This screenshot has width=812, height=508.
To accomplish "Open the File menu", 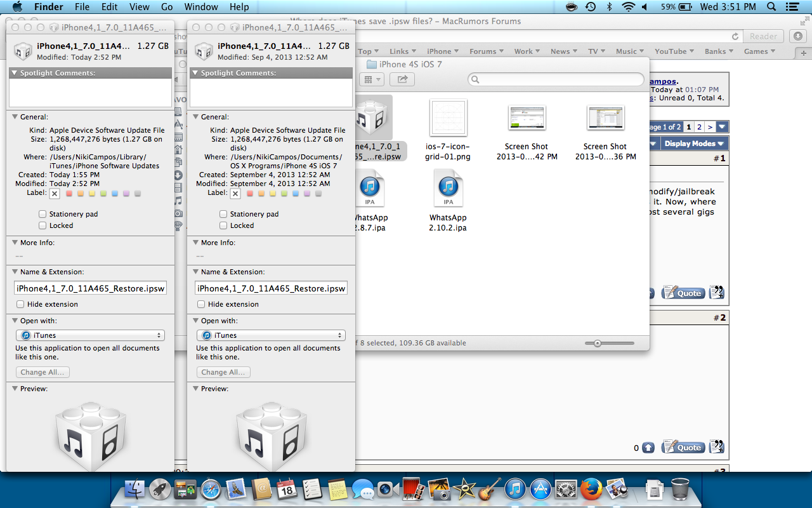I will tap(82, 7).
